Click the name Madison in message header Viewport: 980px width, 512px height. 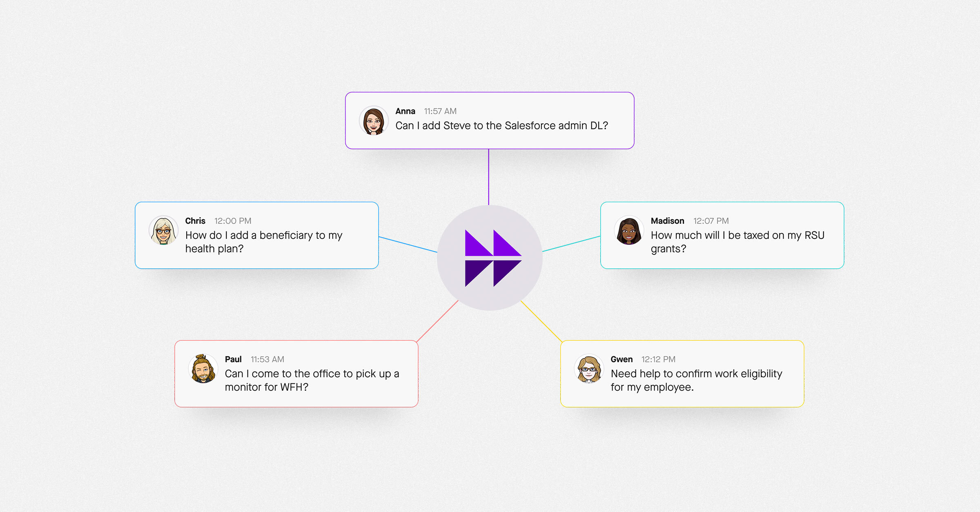(x=667, y=221)
